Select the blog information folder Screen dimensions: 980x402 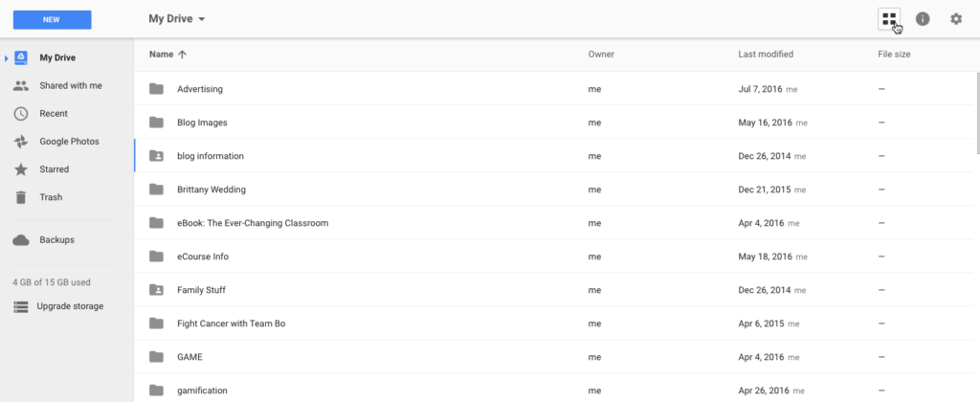[x=554, y=156]
